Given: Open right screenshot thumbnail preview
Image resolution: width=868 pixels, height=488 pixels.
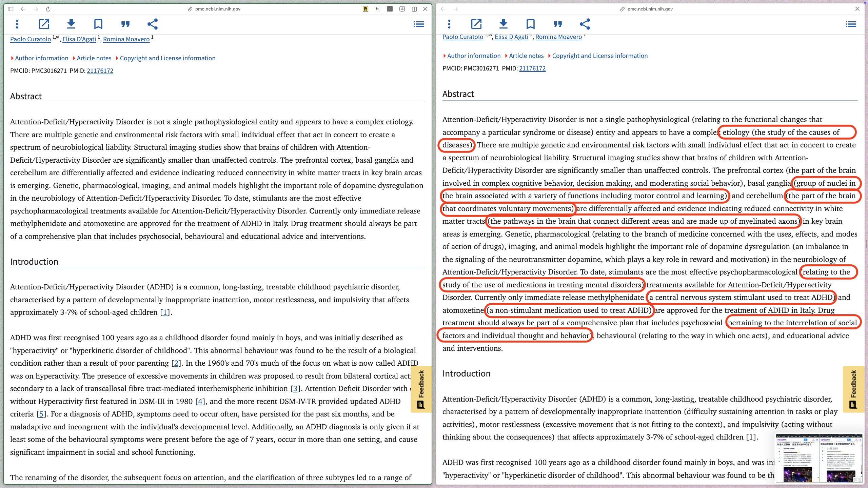Looking at the screenshot, I should tap(841, 458).
